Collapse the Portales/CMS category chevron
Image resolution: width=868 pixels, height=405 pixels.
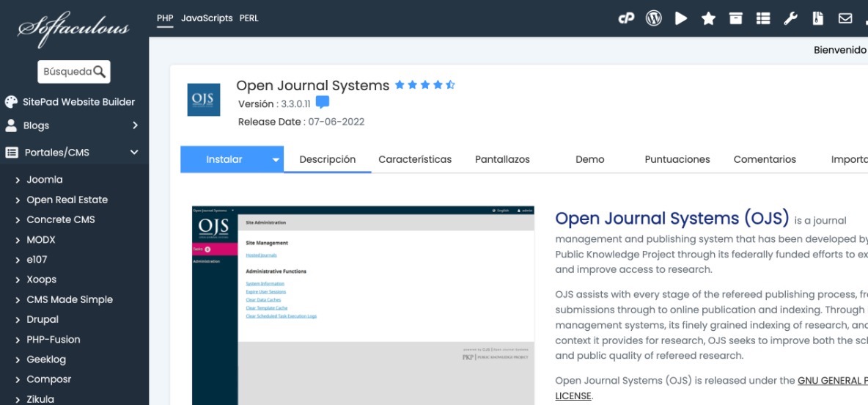pyautogui.click(x=134, y=153)
